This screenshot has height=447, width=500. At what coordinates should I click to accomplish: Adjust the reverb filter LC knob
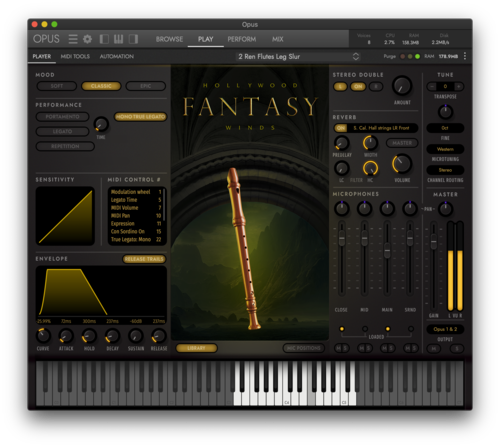click(342, 168)
